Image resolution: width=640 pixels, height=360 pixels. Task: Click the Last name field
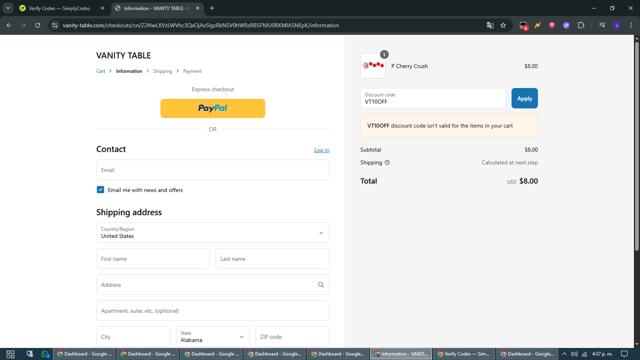pos(272,259)
